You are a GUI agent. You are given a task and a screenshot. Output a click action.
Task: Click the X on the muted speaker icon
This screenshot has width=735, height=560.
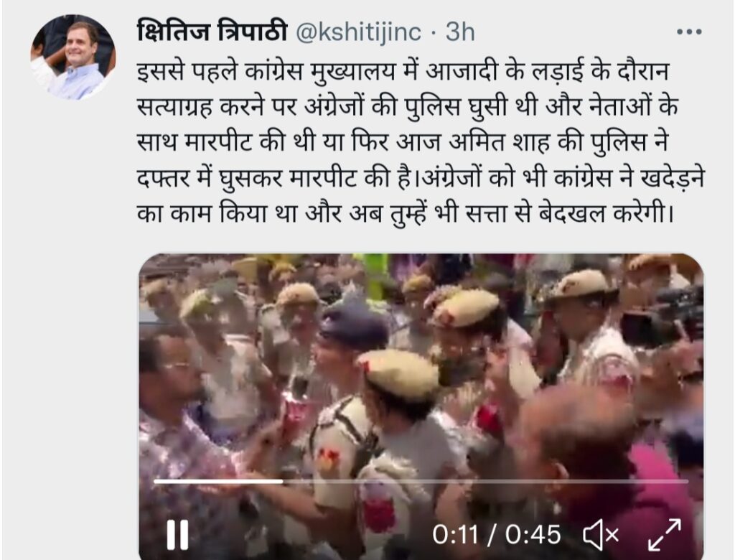tap(612, 535)
